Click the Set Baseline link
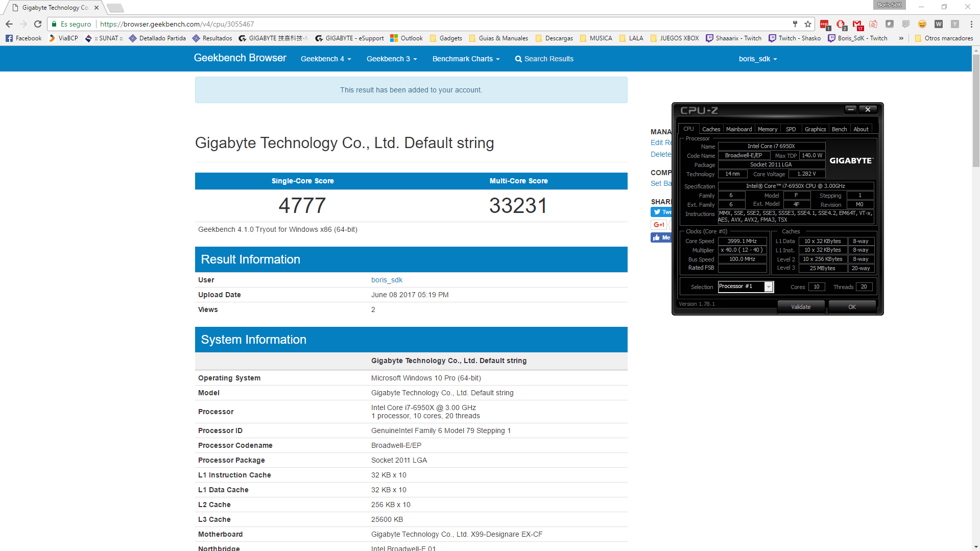Viewport: 980px width, 551px height. (x=661, y=183)
